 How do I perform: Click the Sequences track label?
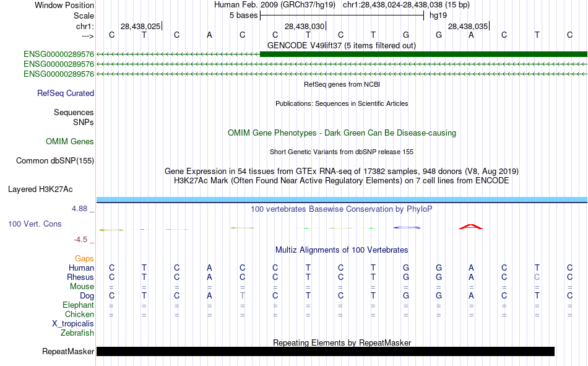[74, 112]
